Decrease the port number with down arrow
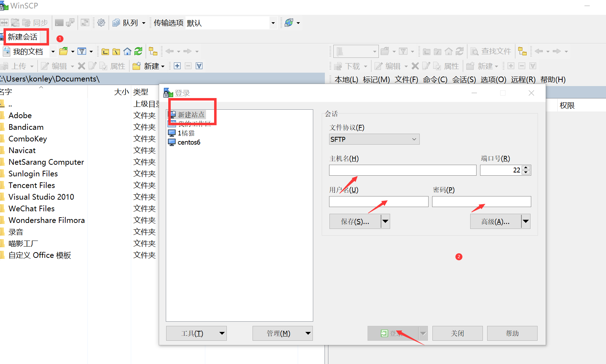Image resolution: width=606 pixels, height=364 pixels. point(526,172)
